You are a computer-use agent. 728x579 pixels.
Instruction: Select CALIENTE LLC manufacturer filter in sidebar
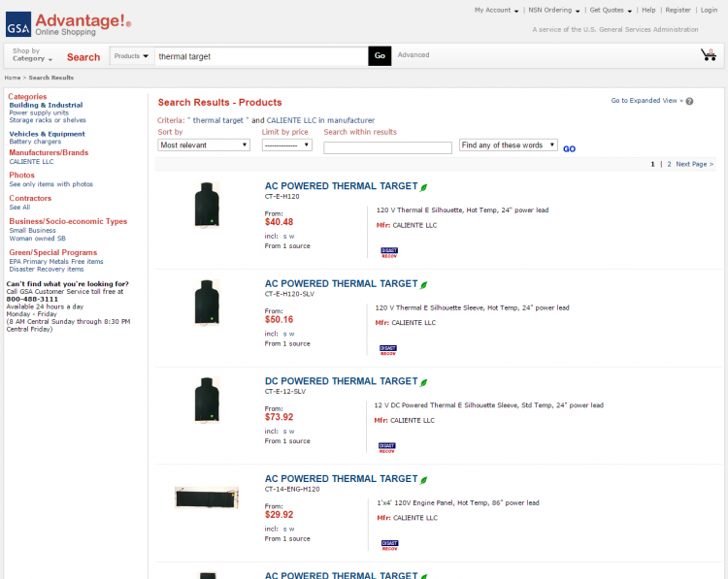click(x=32, y=162)
